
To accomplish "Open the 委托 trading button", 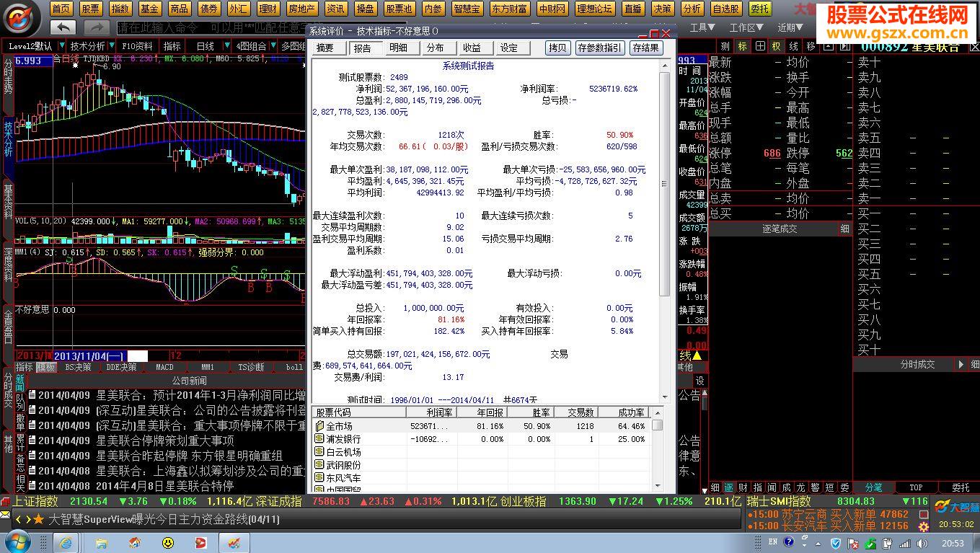I will pos(759,9).
